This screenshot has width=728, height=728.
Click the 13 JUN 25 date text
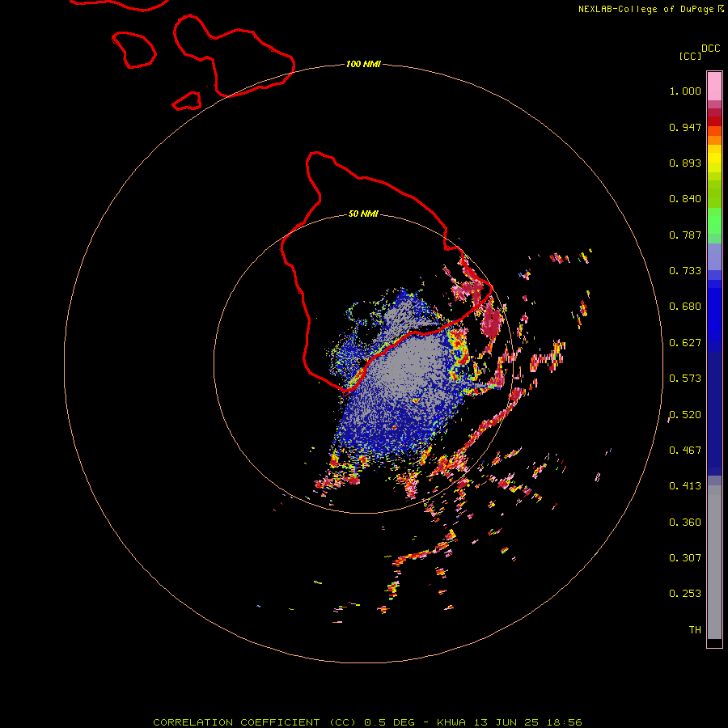pos(506,722)
